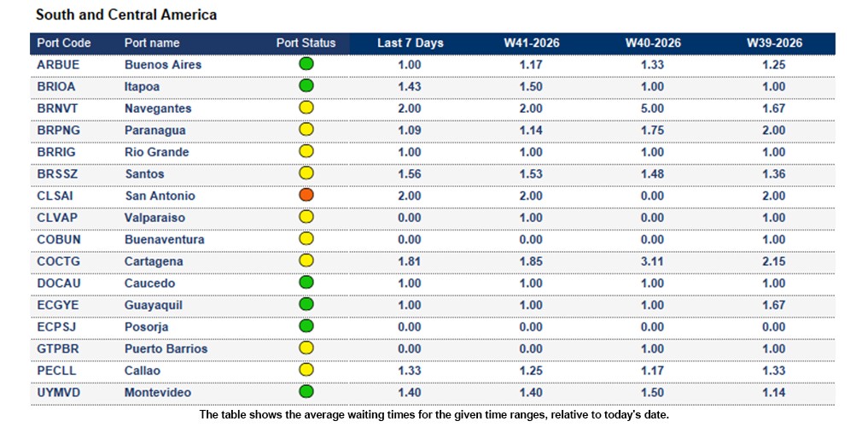Select the CLVAP port code
The height and width of the screenshot is (427, 868).
click(x=57, y=218)
